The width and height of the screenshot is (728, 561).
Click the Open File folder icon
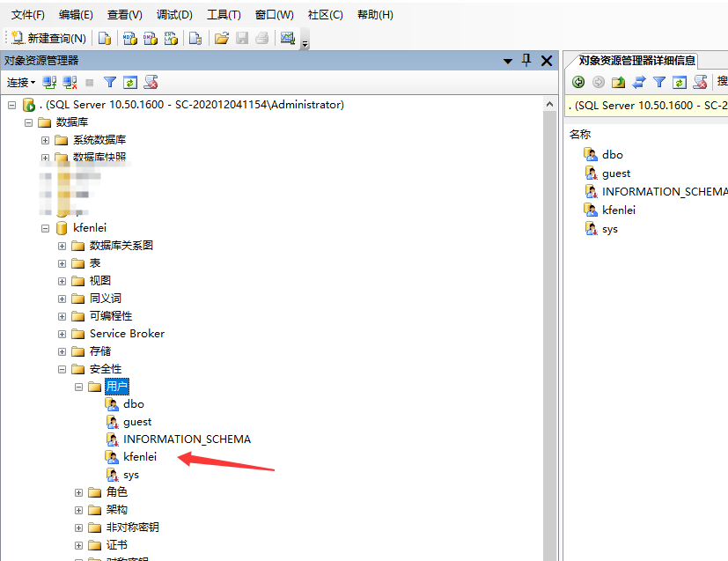[222, 38]
